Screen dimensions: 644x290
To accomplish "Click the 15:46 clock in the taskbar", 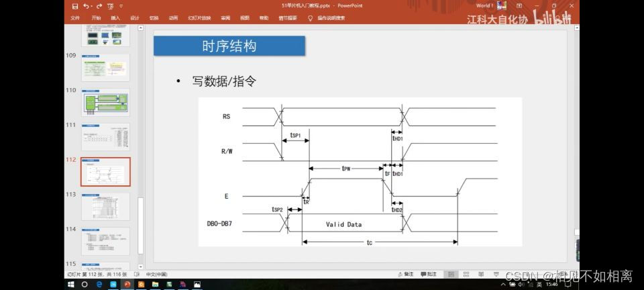I will point(552,284).
